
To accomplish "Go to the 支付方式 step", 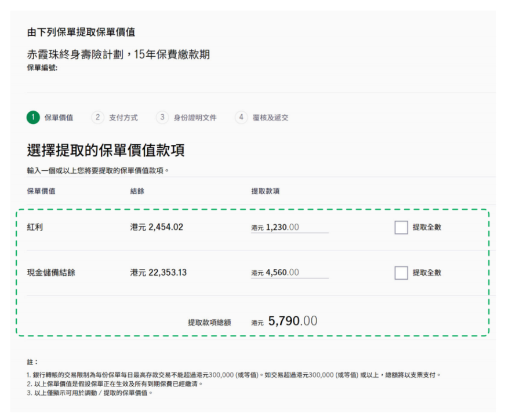I will click(x=123, y=118).
